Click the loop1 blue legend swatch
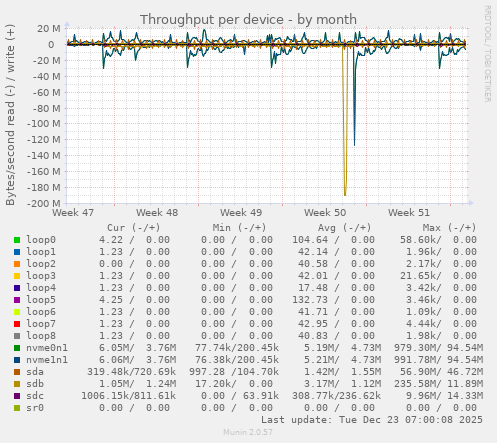The height and width of the screenshot is (443, 497). [17, 252]
